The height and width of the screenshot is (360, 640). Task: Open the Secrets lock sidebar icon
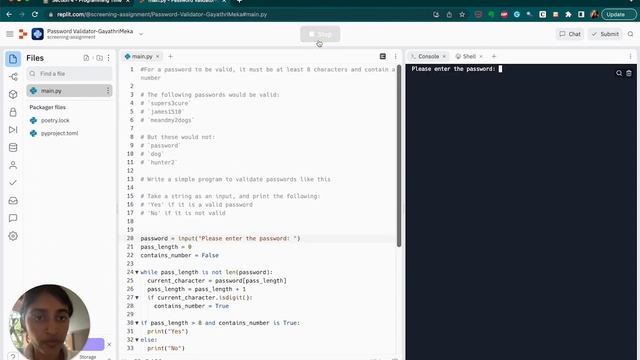click(13, 112)
